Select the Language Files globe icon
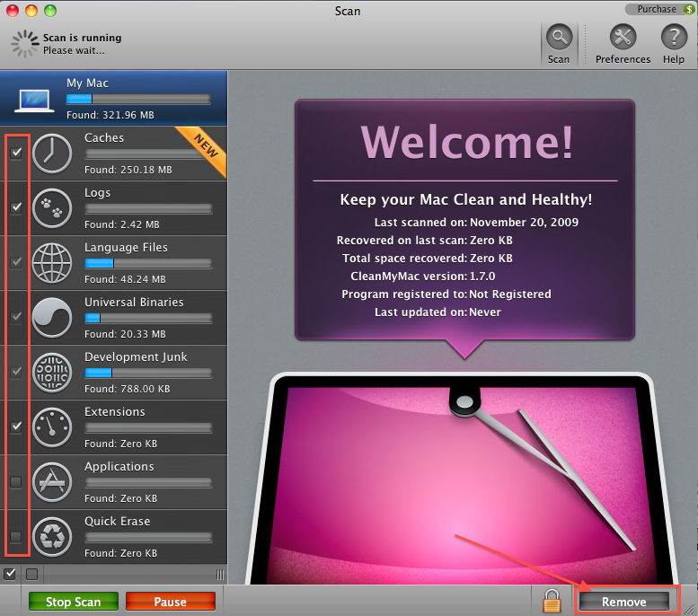This screenshot has height=616, width=698. (x=51, y=263)
